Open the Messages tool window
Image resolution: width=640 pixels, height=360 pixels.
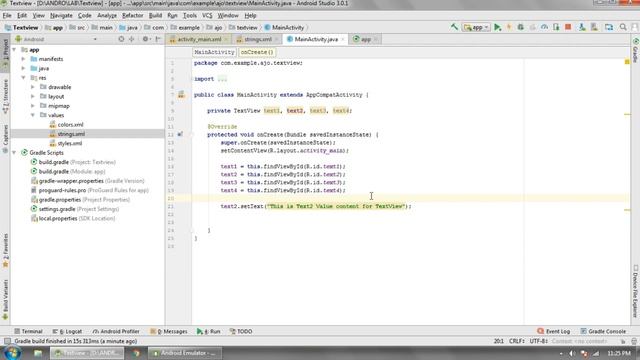[169, 331]
